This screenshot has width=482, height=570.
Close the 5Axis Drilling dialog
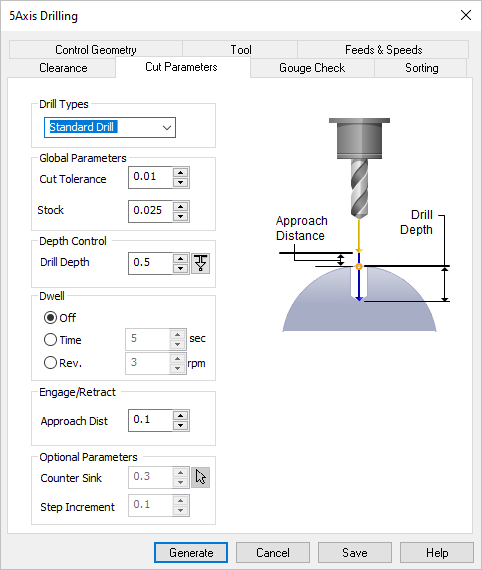[x=466, y=15]
